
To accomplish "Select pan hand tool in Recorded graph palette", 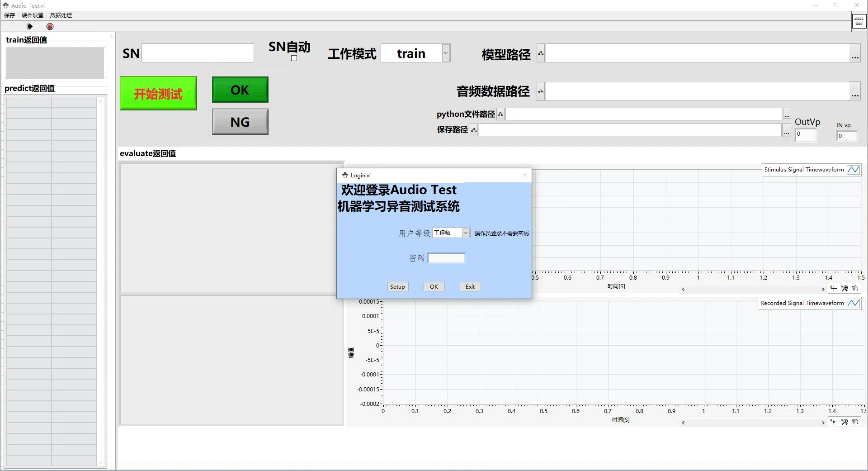I will pyautogui.click(x=855, y=422).
